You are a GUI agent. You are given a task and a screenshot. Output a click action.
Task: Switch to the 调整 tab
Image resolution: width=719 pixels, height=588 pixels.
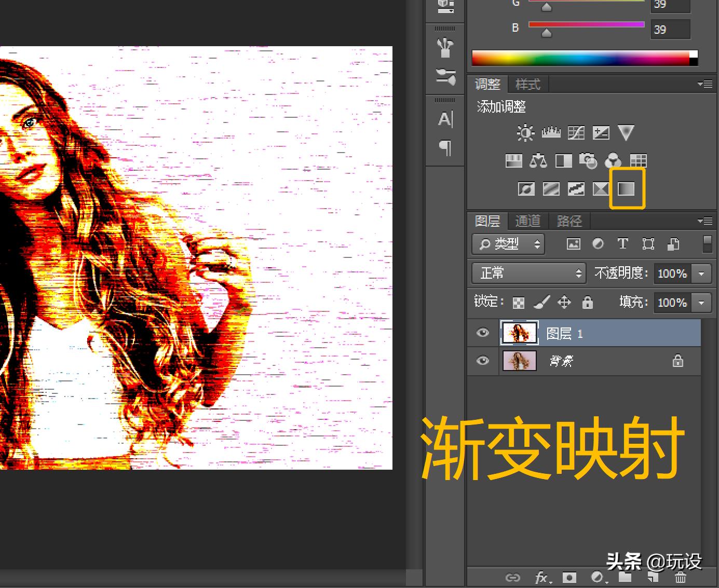point(487,84)
